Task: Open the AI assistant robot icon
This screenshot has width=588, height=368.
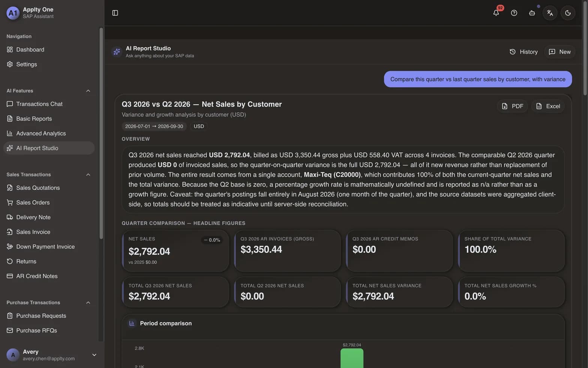Action: (532, 13)
